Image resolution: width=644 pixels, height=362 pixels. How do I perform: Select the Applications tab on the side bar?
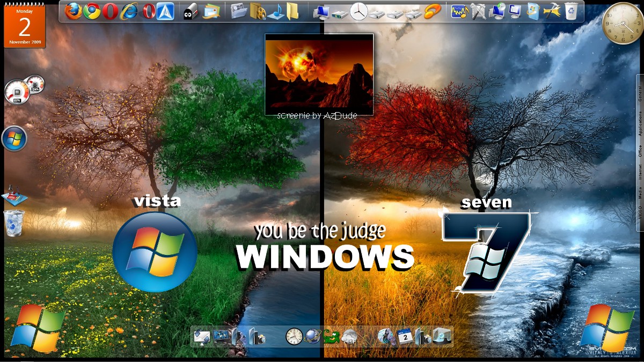[x=640, y=124]
